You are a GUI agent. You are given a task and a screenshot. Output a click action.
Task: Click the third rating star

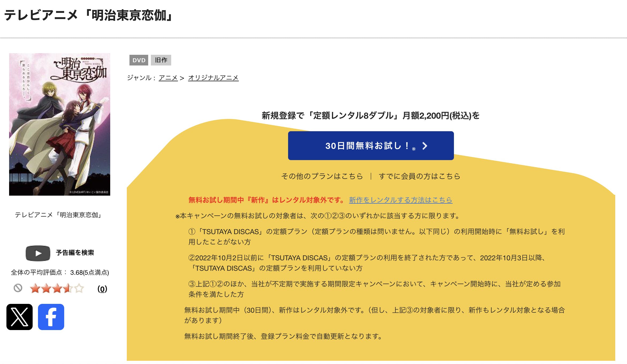point(57,288)
